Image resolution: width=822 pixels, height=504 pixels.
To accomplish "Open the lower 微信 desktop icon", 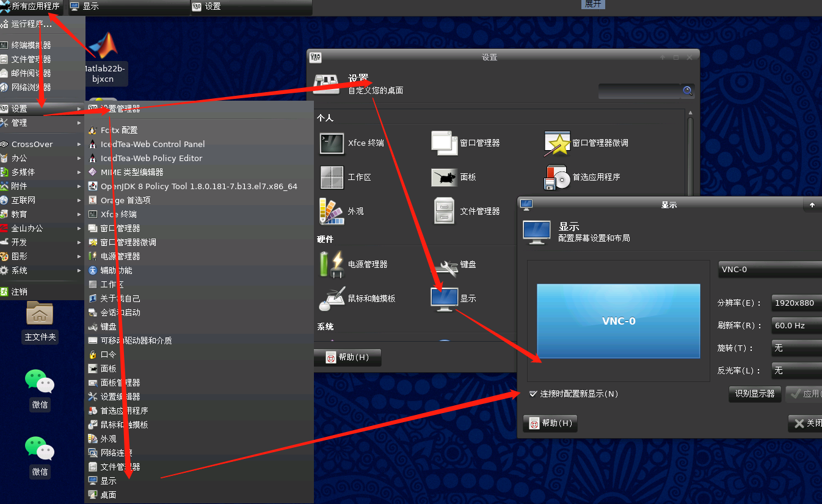I will (x=40, y=448).
